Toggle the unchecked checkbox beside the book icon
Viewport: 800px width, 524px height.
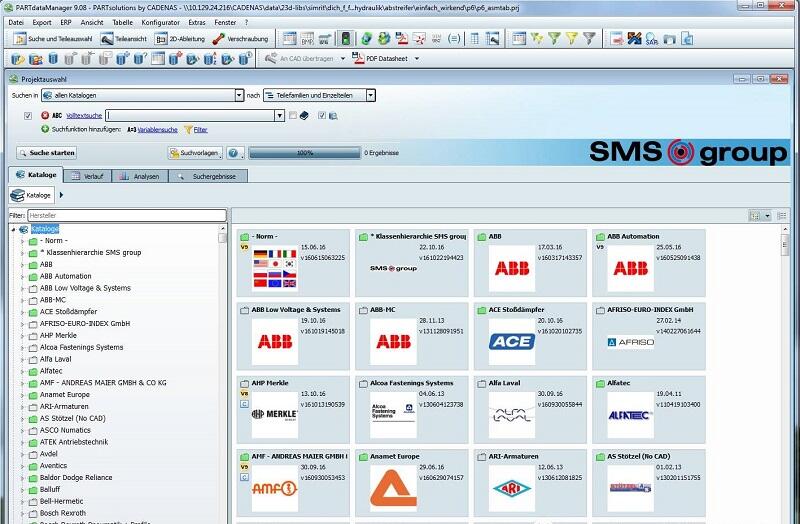click(292, 116)
